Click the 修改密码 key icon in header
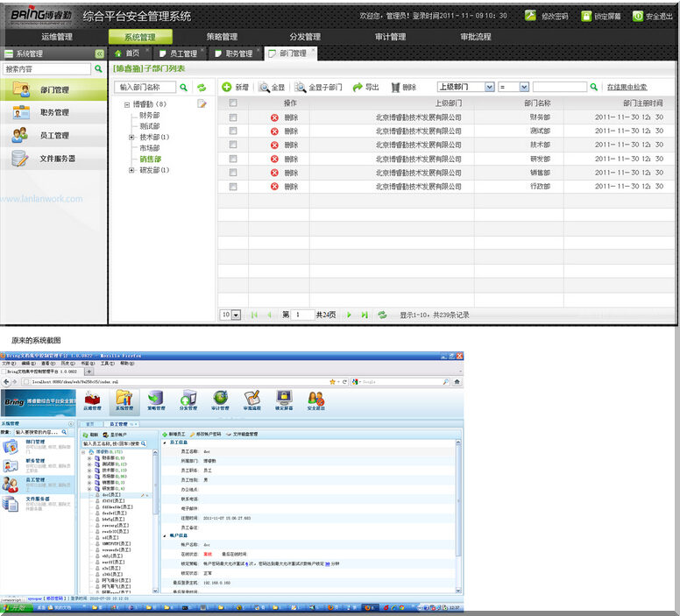The image size is (680, 616). [x=531, y=16]
